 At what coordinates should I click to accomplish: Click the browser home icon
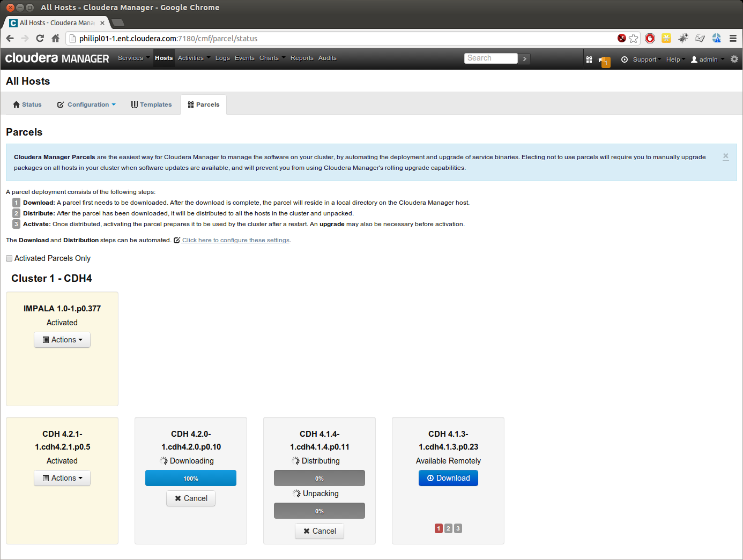click(55, 38)
